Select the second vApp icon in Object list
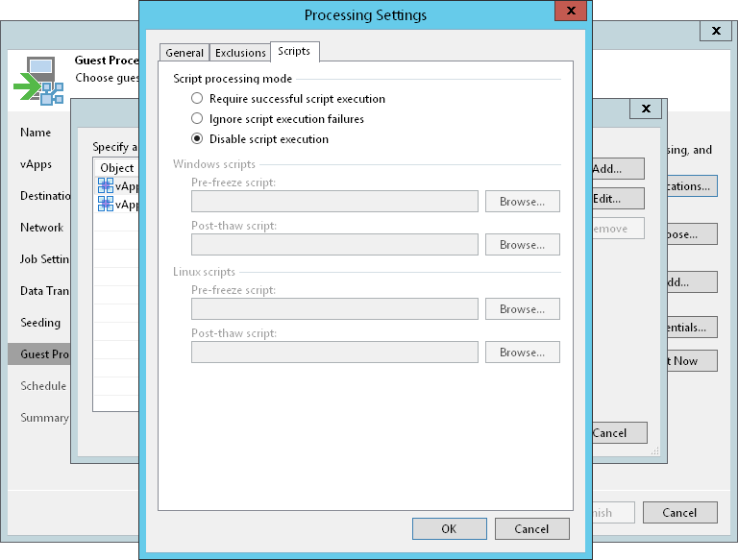 click(x=106, y=204)
